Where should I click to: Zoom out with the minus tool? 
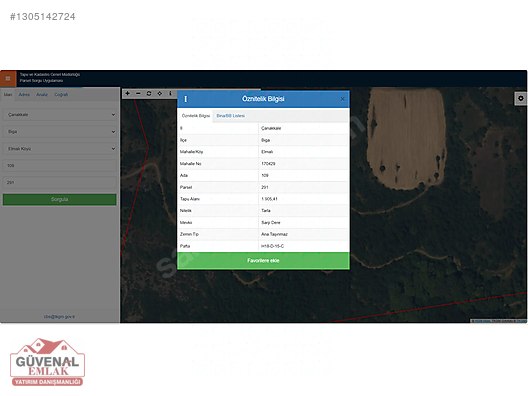(x=138, y=93)
